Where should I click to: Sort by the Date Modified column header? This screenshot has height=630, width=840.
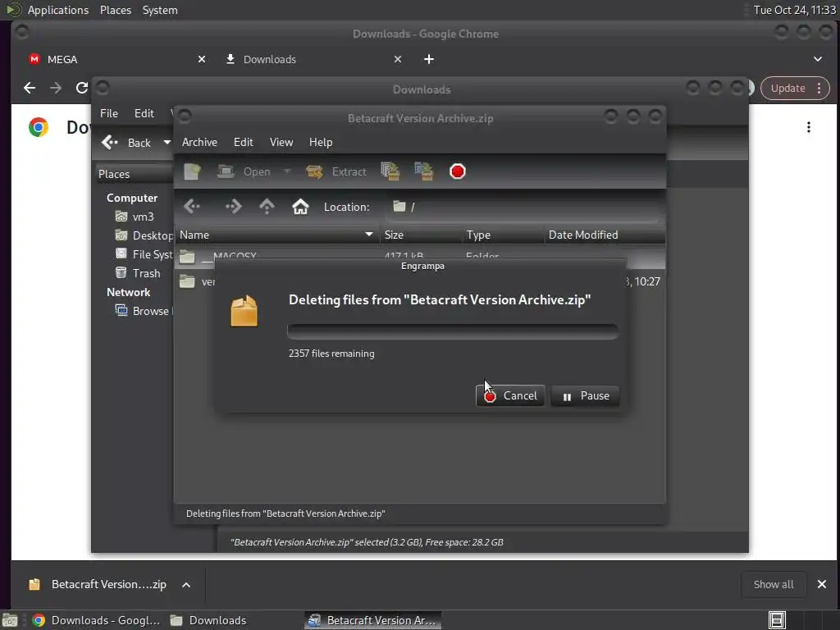tap(605, 235)
